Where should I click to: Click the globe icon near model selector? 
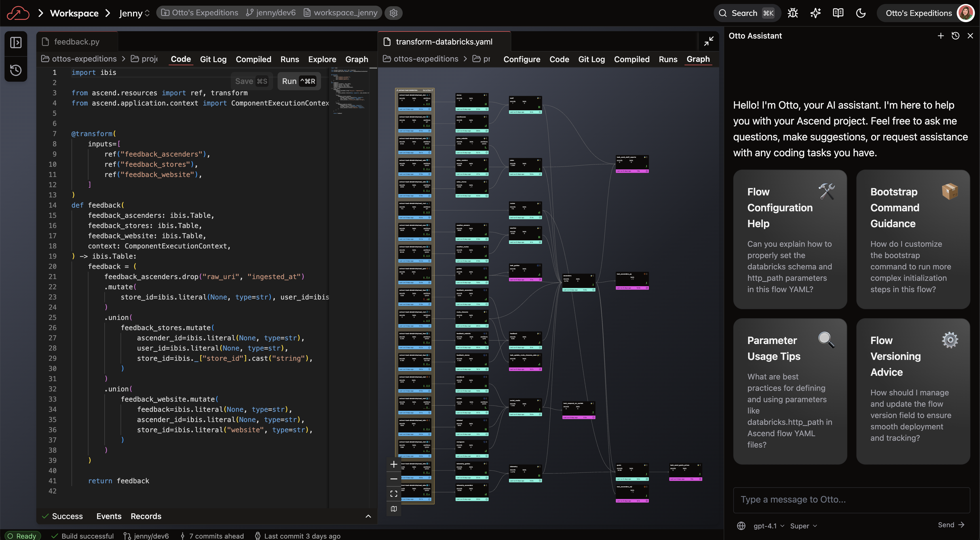pyautogui.click(x=741, y=526)
